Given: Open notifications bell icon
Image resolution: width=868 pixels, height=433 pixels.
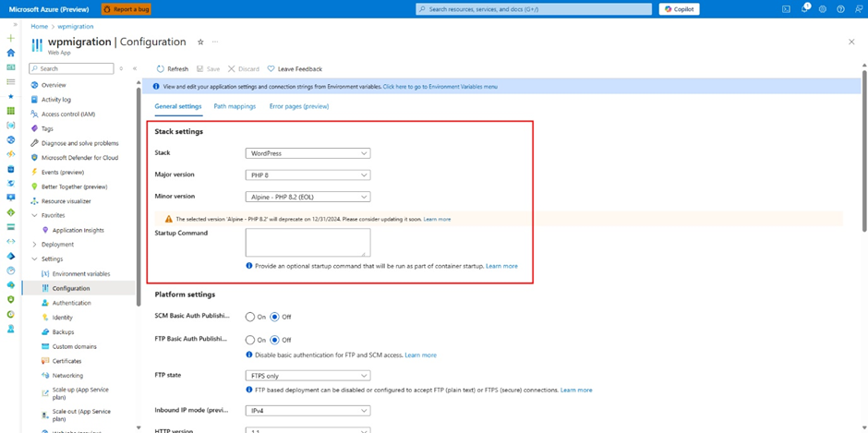Looking at the screenshot, I should (805, 9).
